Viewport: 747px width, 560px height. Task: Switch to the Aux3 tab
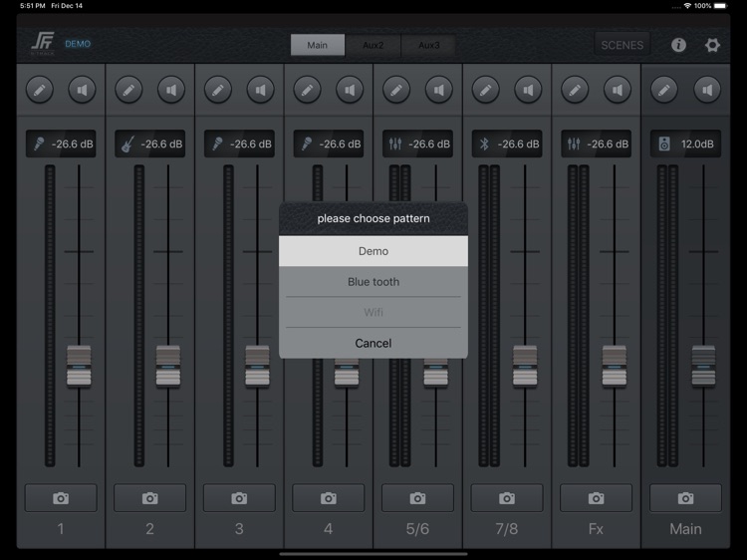pyautogui.click(x=428, y=45)
